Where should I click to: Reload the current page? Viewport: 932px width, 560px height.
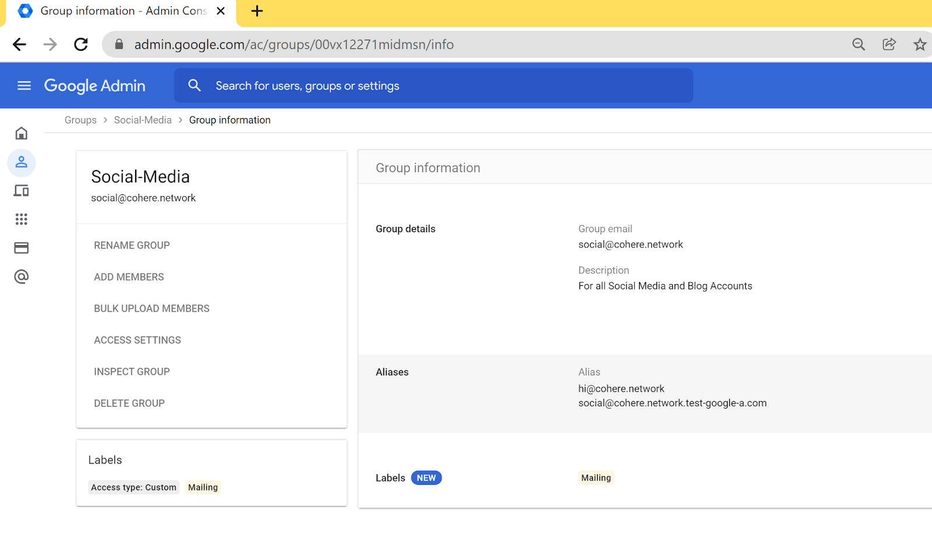81,44
